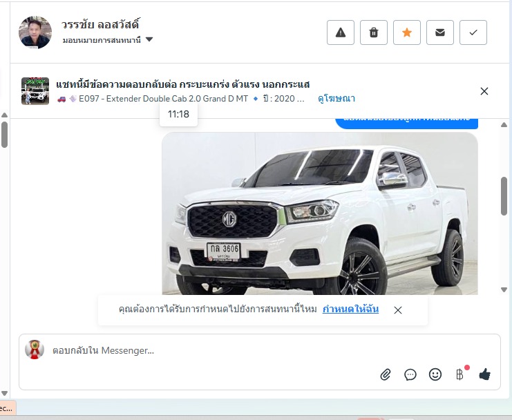Click chat scrollbar up arrow on right
The height and width of the screenshot is (420, 512).
(504, 124)
